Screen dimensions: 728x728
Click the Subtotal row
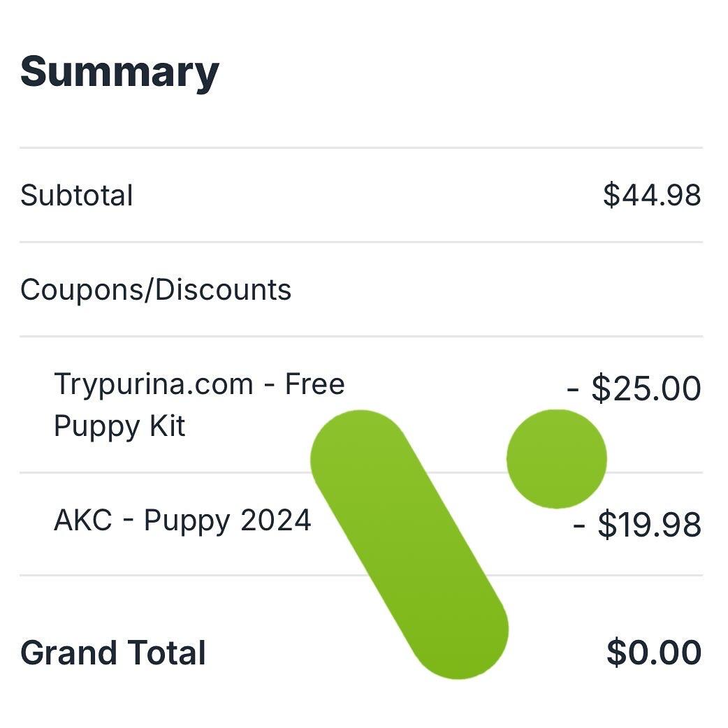click(361, 195)
